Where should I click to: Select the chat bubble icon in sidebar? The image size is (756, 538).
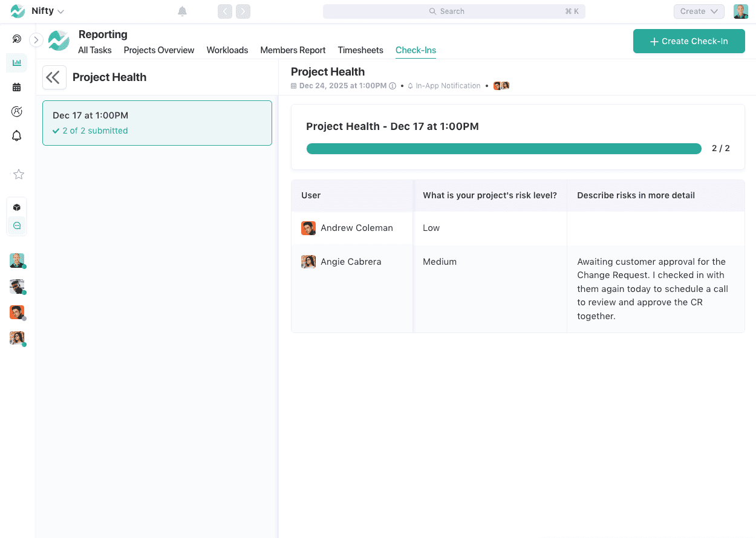[x=16, y=225]
